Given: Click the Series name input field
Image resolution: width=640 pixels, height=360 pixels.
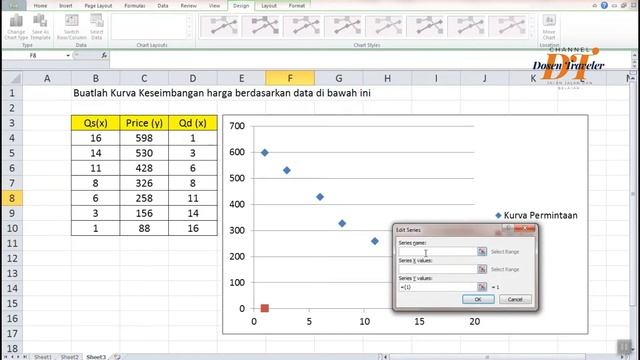Looking at the screenshot, I should [x=438, y=251].
